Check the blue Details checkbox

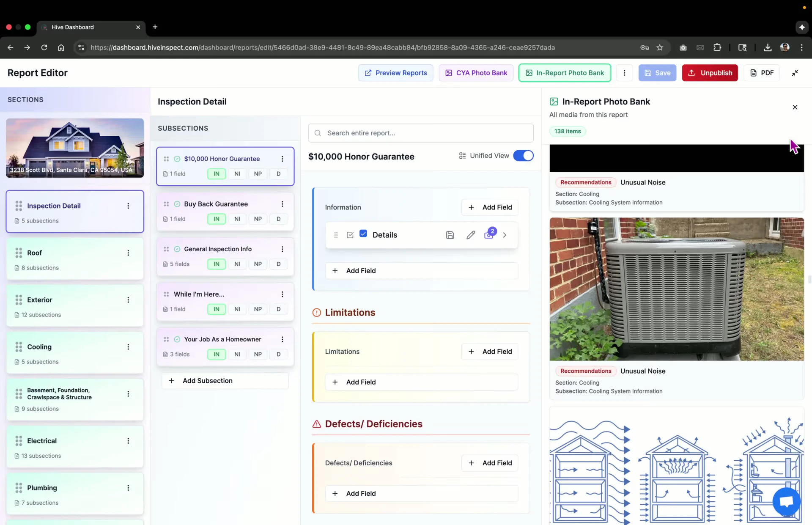click(x=363, y=234)
